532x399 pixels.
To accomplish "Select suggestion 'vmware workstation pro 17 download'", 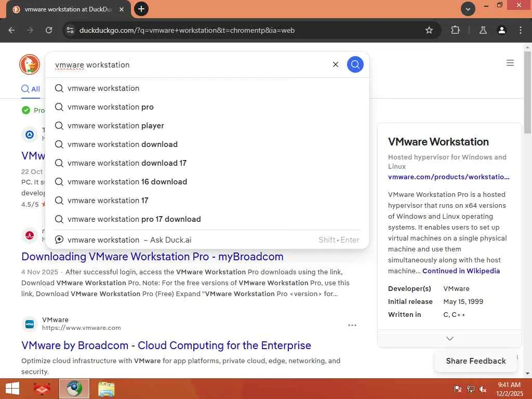I will (207, 219).
